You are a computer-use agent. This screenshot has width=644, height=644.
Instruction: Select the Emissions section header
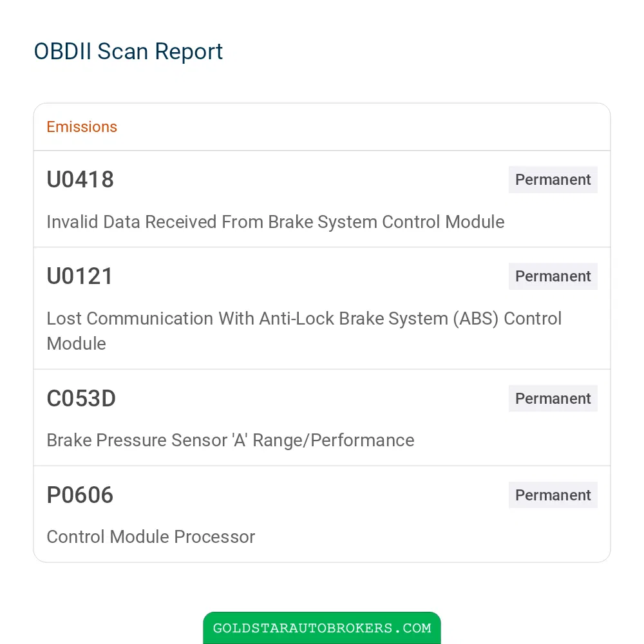pos(82,127)
